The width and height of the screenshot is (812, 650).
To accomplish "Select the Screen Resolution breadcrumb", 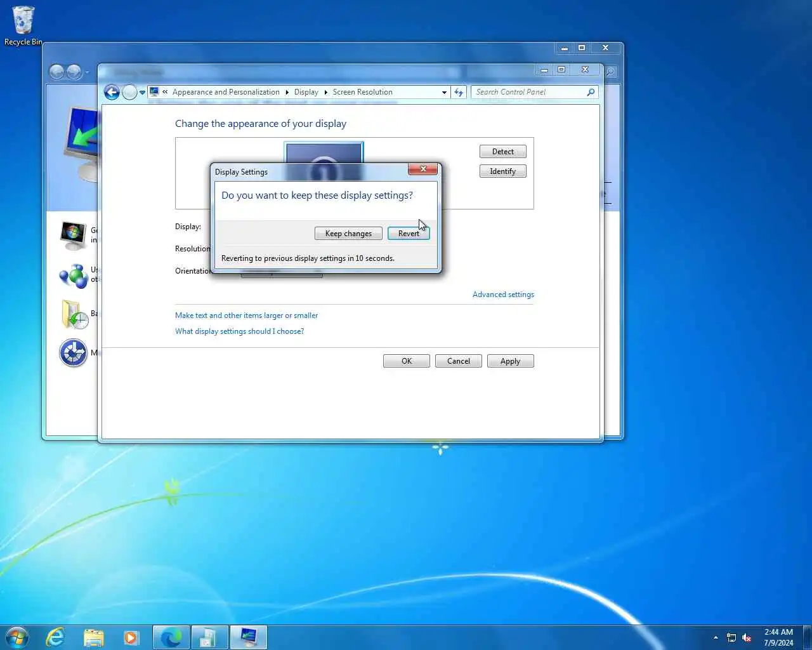I will [x=363, y=92].
